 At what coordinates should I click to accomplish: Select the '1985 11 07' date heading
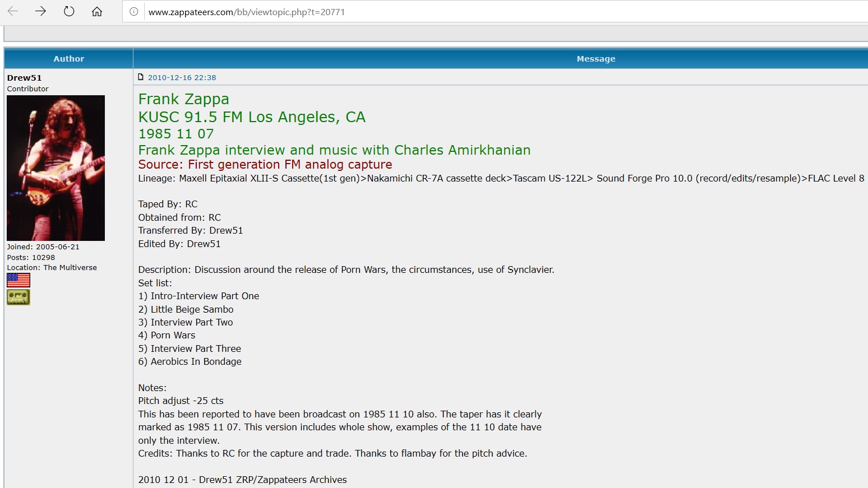tap(176, 134)
